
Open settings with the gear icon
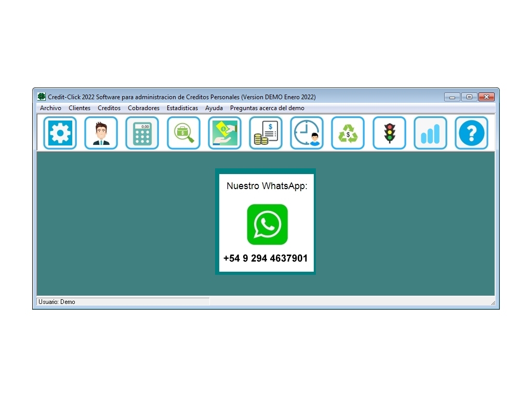coord(60,133)
